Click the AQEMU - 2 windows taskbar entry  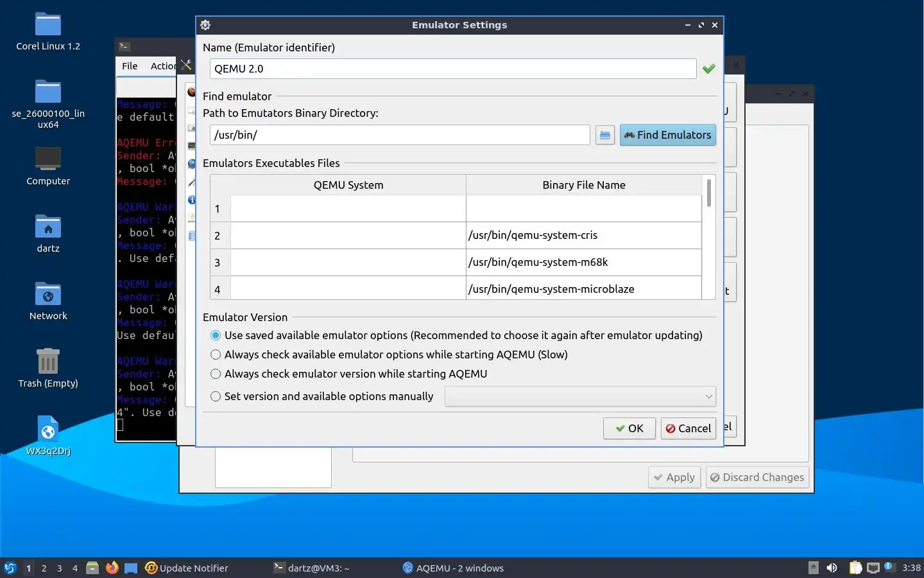coord(453,568)
